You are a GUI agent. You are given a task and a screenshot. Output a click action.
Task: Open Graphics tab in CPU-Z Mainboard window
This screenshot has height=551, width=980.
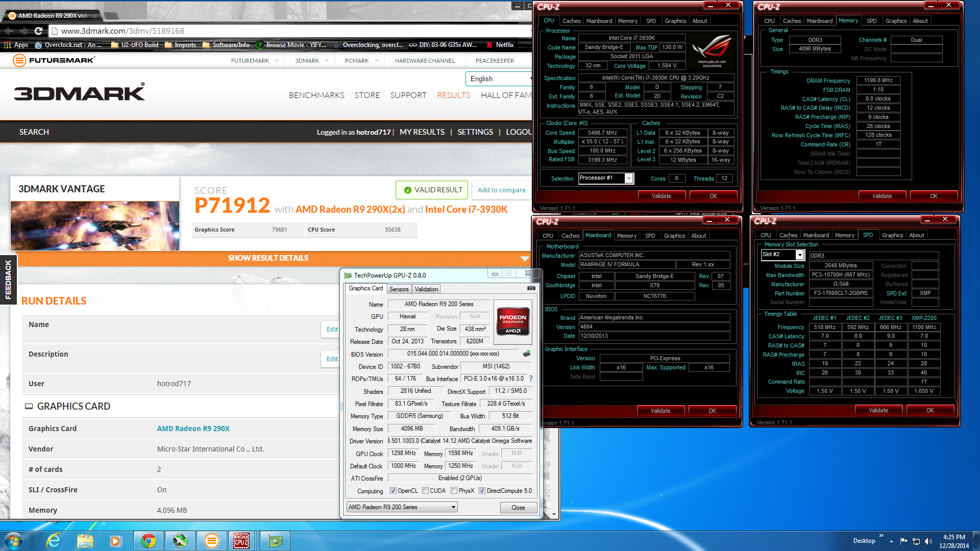674,236
